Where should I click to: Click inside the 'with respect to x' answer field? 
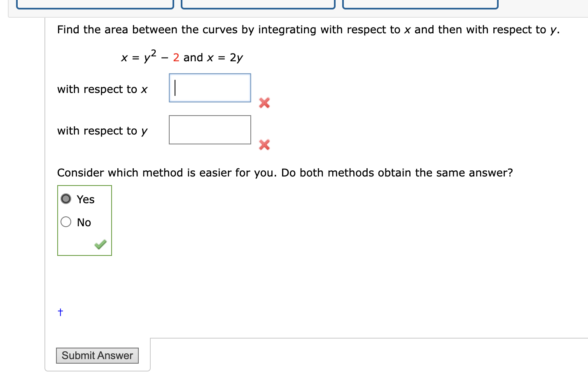[x=209, y=88]
